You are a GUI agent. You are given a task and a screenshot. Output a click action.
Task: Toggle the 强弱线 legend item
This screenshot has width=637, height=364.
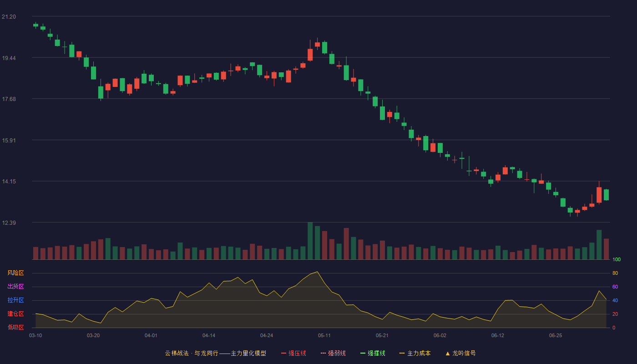point(333,353)
